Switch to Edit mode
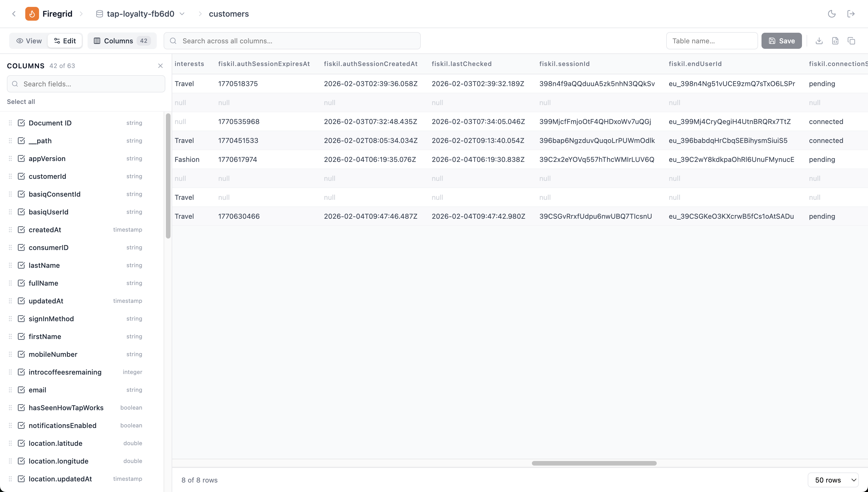The image size is (868, 492). (x=65, y=40)
